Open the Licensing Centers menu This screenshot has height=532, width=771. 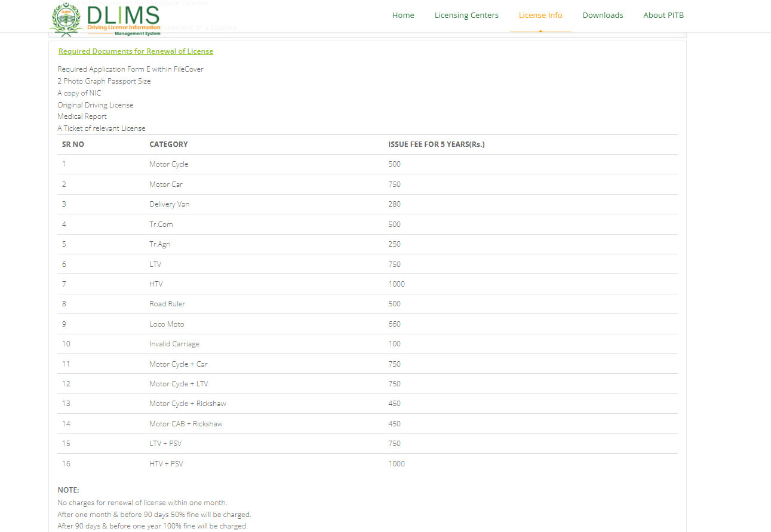click(x=466, y=16)
